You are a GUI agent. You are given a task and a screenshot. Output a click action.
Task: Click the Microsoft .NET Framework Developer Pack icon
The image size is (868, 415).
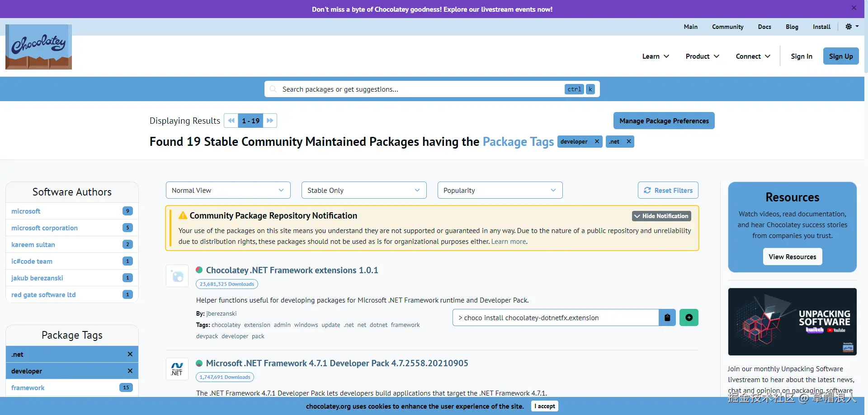pyautogui.click(x=177, y=369)
